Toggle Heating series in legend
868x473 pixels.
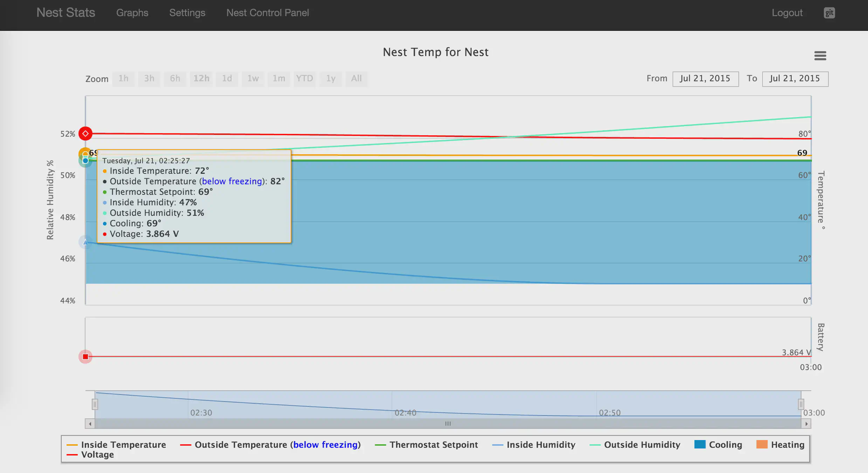point(787,445)
